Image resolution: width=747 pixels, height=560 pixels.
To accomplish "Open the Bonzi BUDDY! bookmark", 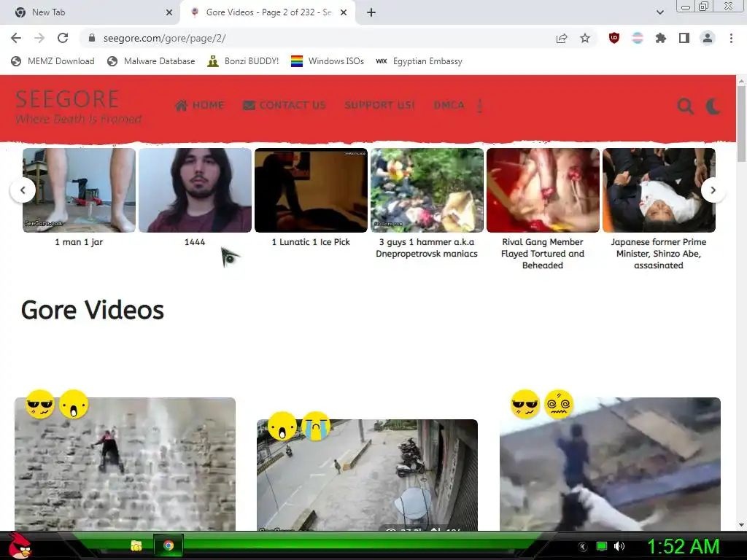I will (x=243, y=61).
